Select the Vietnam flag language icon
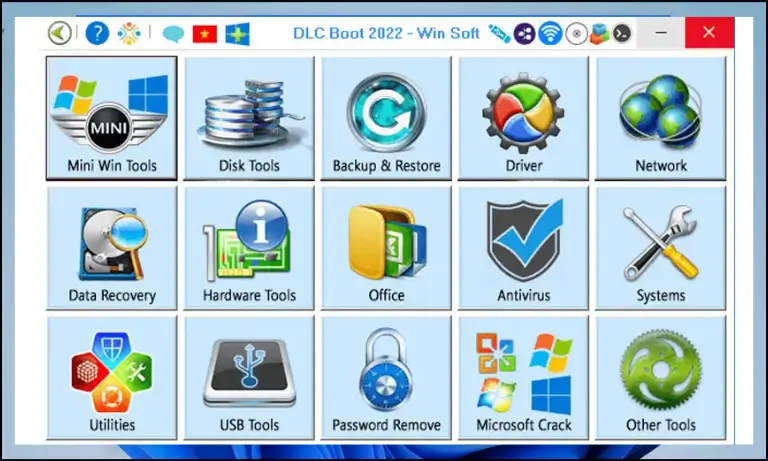 (205, 34)
